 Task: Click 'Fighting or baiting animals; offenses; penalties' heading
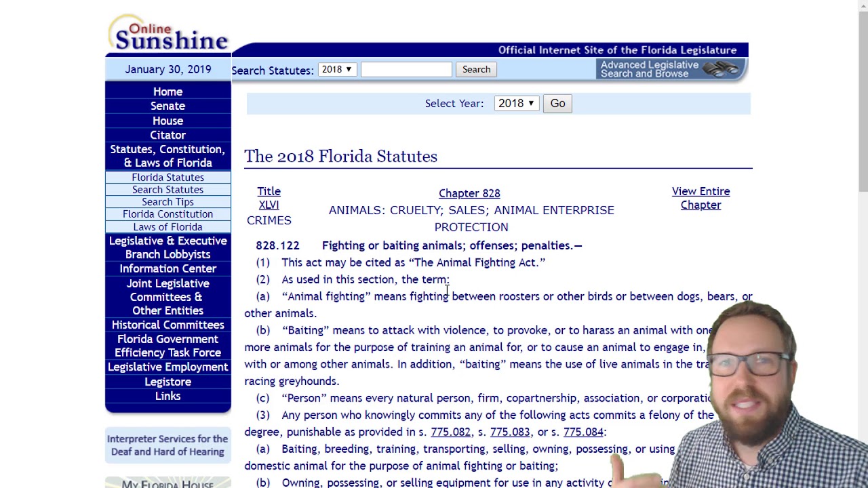[452, 245]
